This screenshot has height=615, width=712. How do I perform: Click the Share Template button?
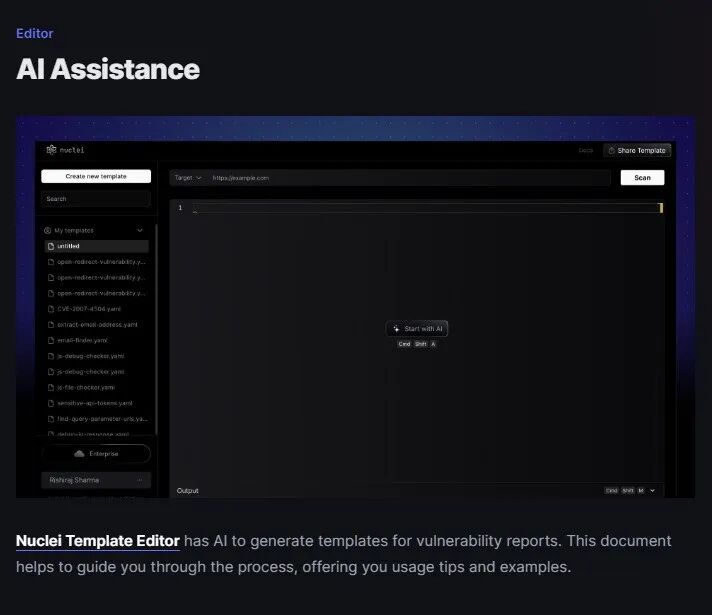[x=637, y=150]
